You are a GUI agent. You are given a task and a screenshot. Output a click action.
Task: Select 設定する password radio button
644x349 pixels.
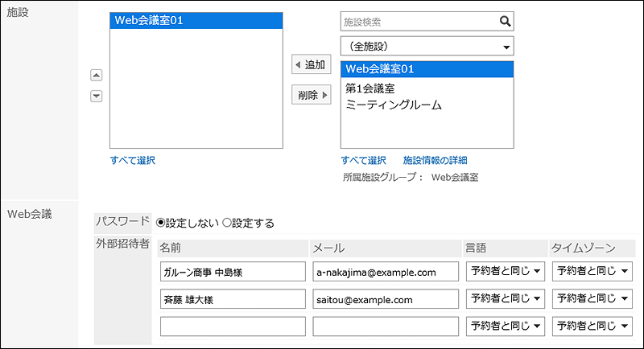[x=227, y=223]
